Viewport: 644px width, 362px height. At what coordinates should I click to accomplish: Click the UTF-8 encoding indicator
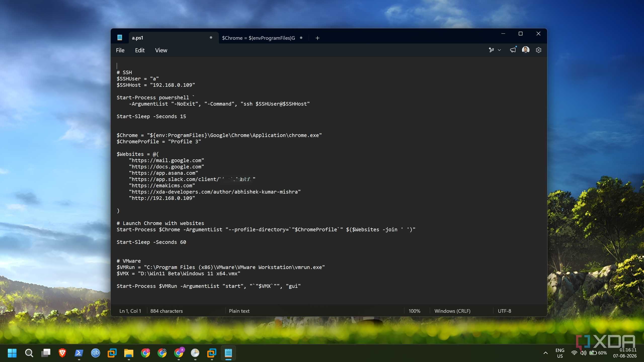pos(504,311)
